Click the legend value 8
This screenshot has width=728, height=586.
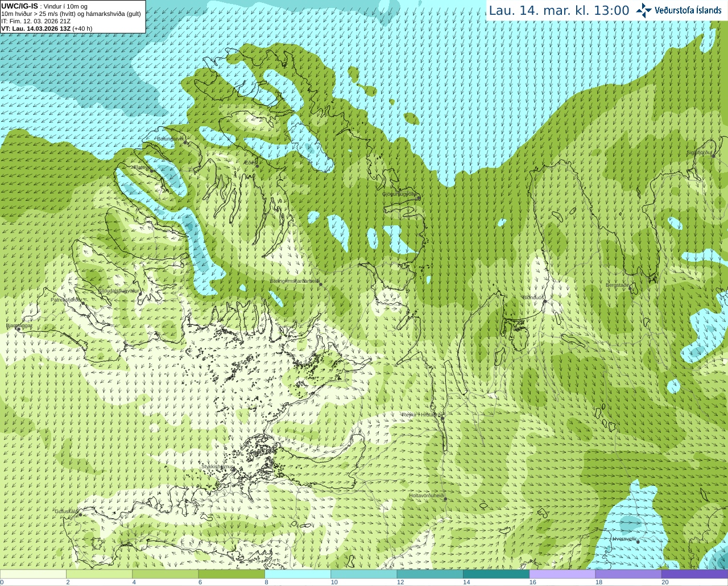point(266,582)
